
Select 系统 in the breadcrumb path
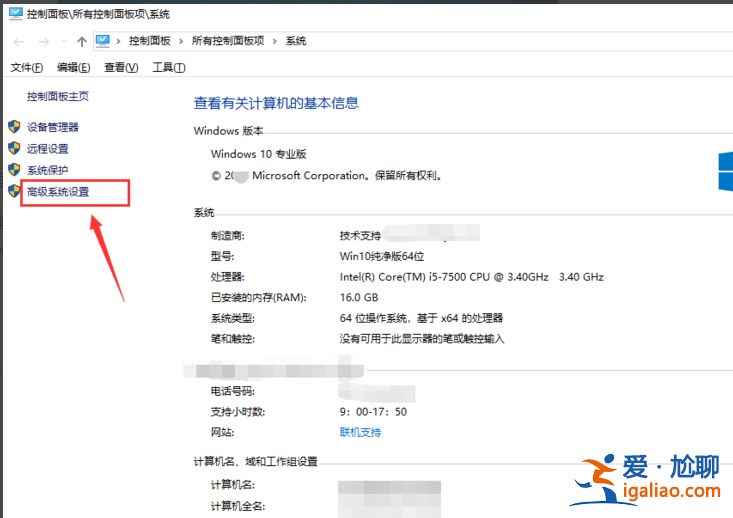pos(296,41)
